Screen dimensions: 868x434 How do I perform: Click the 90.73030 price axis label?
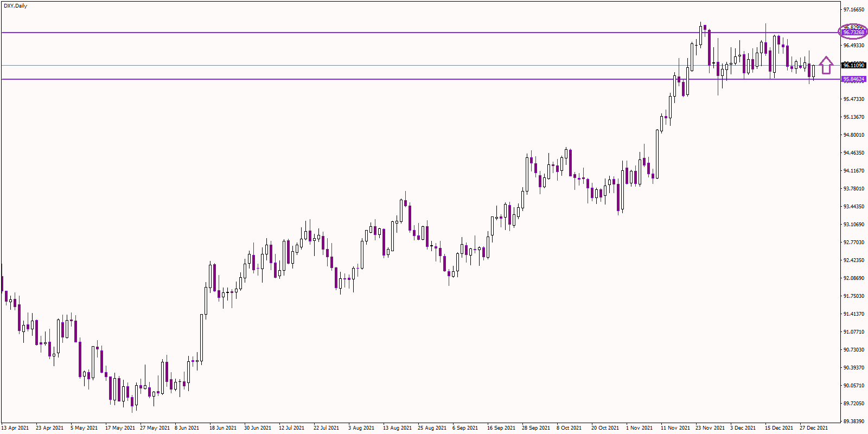tap(854, 350)
